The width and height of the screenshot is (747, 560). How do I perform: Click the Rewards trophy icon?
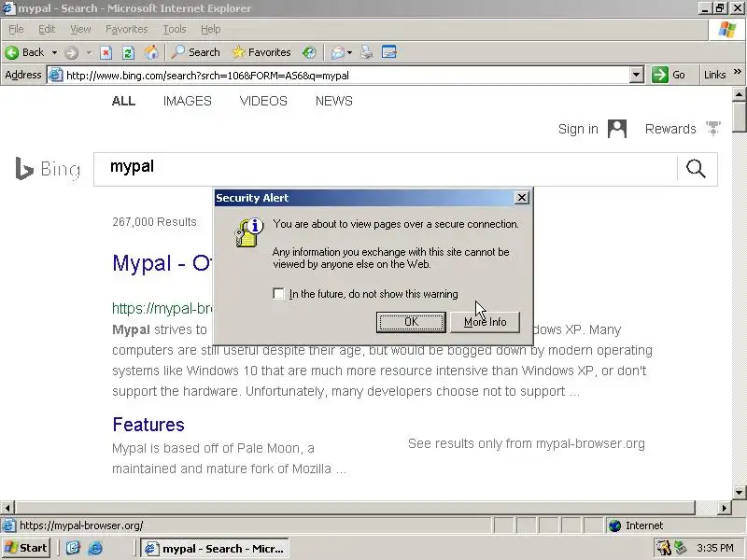[713, 129]
